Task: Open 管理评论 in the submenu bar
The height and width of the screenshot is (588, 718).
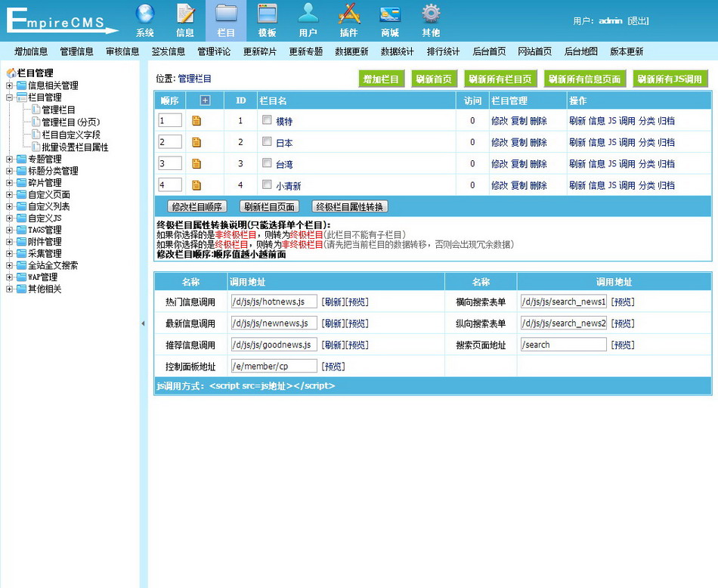Action: coord(215,51)
